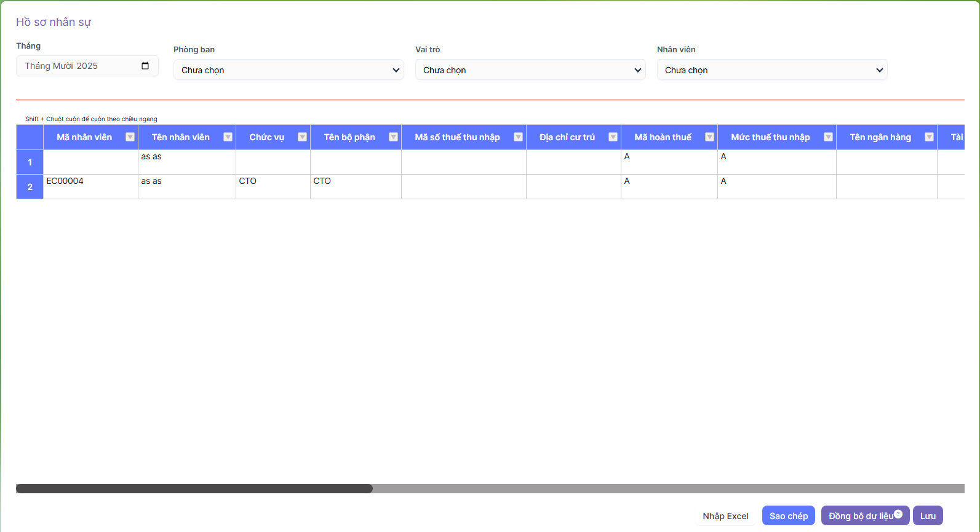Viewport: 980px width, 532px height.
Task: Click help question mark on Đồng bộ dữ liệu
Action: [x=898, y=514]
